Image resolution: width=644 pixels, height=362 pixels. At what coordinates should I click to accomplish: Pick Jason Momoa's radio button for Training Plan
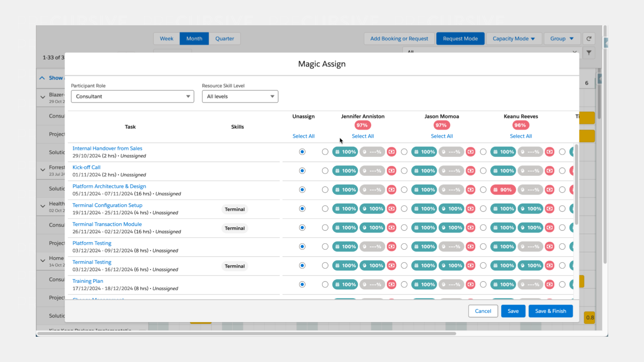(404, 284)
